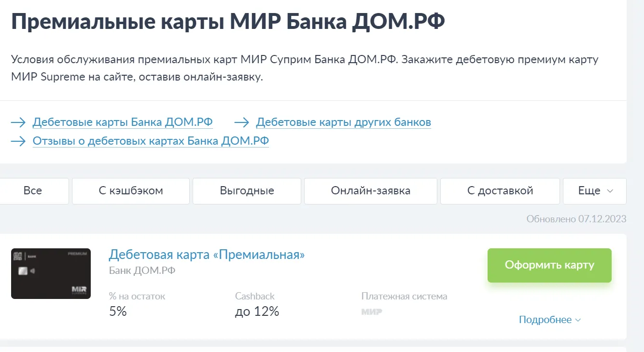The width and height of the screenshot is (644, 352).
Task: Select the «Выгодные» filter option
Action: [247, 190]
